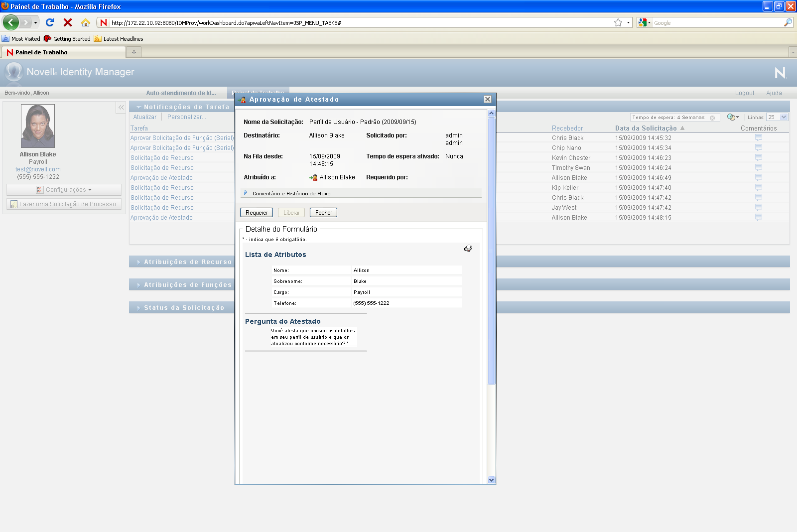This screenshot has height=532, width=797.
Task: Close the Aprovação de Atestado dialog
Action: tap(488, 99)
